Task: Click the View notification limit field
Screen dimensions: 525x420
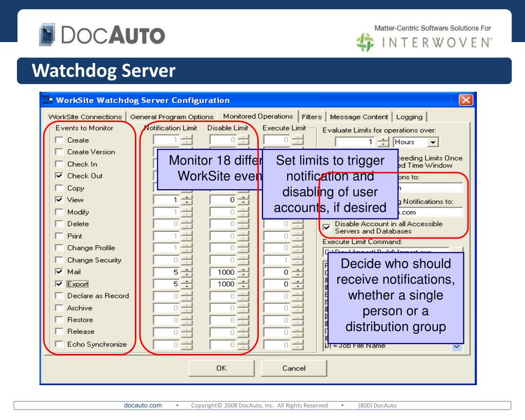Action: coord(167,200)
